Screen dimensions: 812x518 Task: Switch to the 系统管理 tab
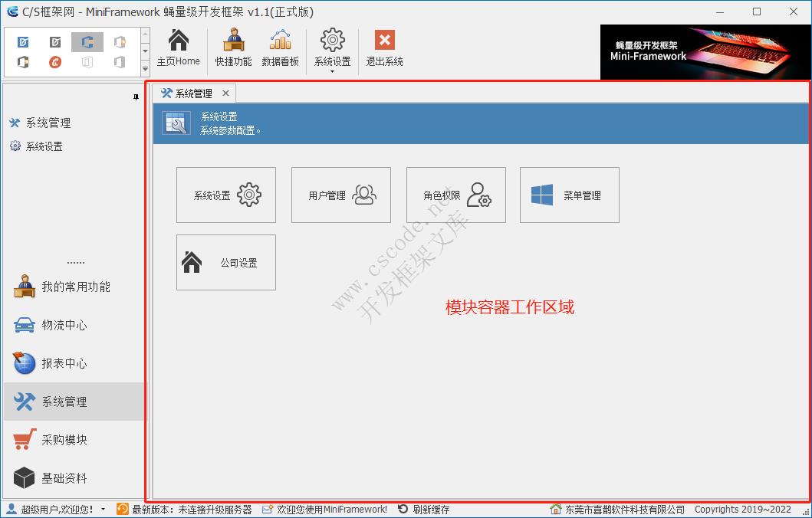(x=193, y=93)
